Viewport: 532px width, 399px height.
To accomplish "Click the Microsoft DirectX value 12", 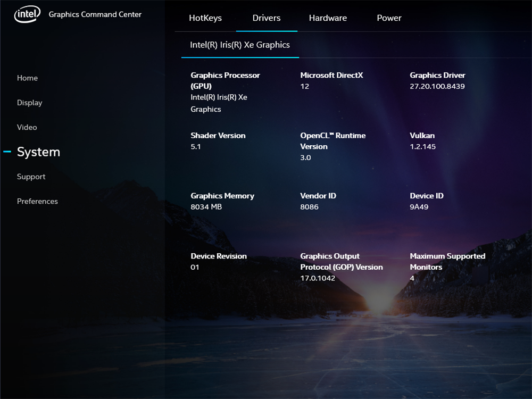I will [x=304, y=86].
